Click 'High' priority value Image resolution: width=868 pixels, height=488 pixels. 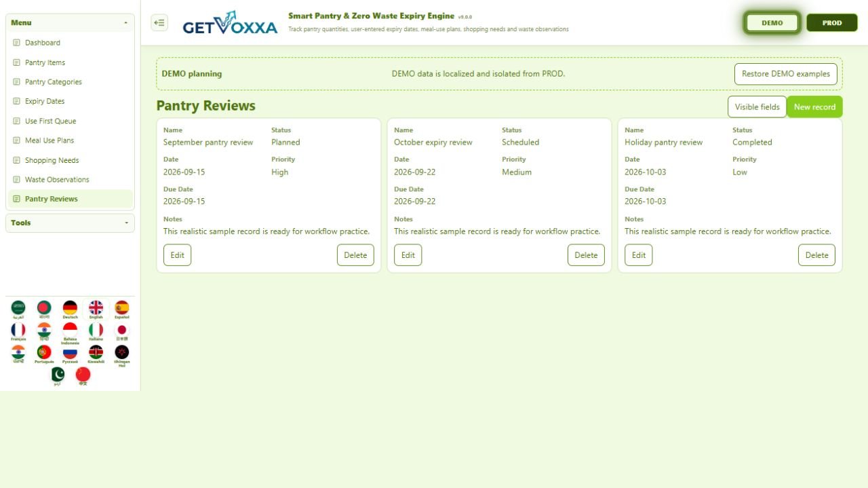pyautogui.click(x=280, y=172)
